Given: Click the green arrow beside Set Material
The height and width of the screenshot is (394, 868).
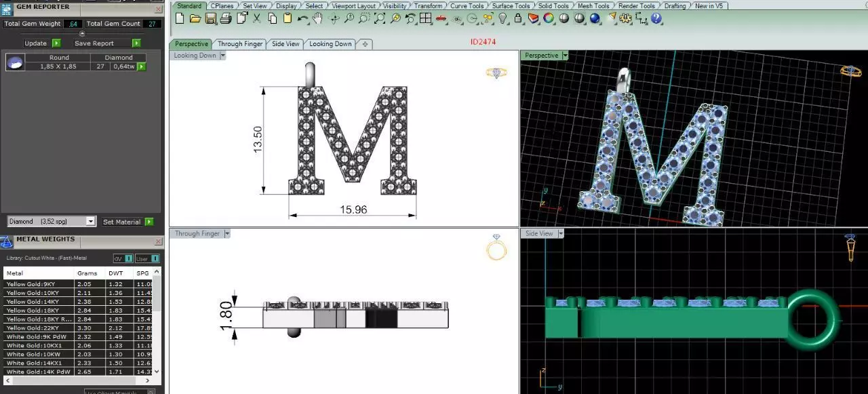Looking at the screenshot, I should coord(149,222).
